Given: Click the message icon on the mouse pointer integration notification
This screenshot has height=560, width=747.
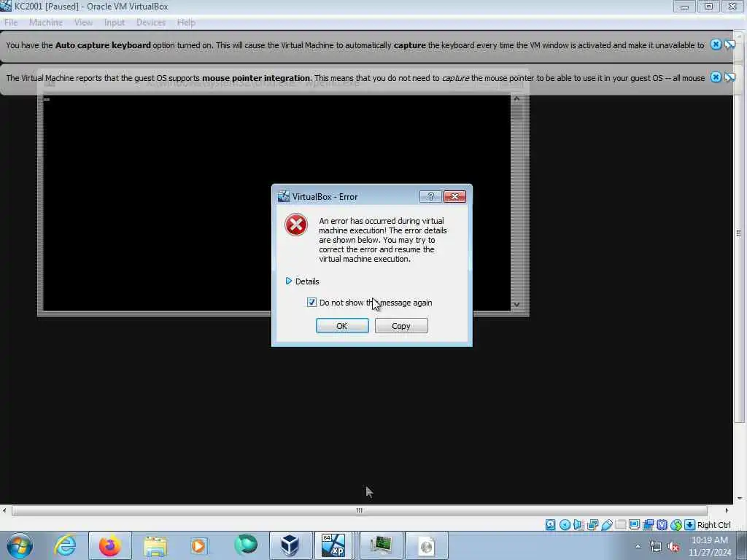Looking at the screenshot, I should point(729,77).
